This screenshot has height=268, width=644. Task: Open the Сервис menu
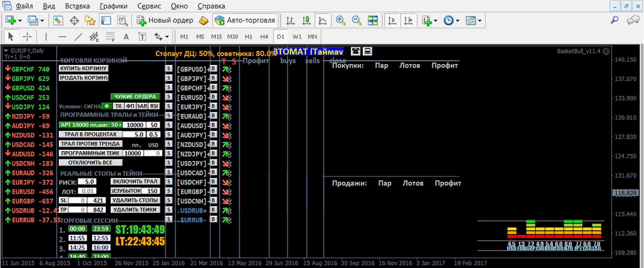[149, 6]
